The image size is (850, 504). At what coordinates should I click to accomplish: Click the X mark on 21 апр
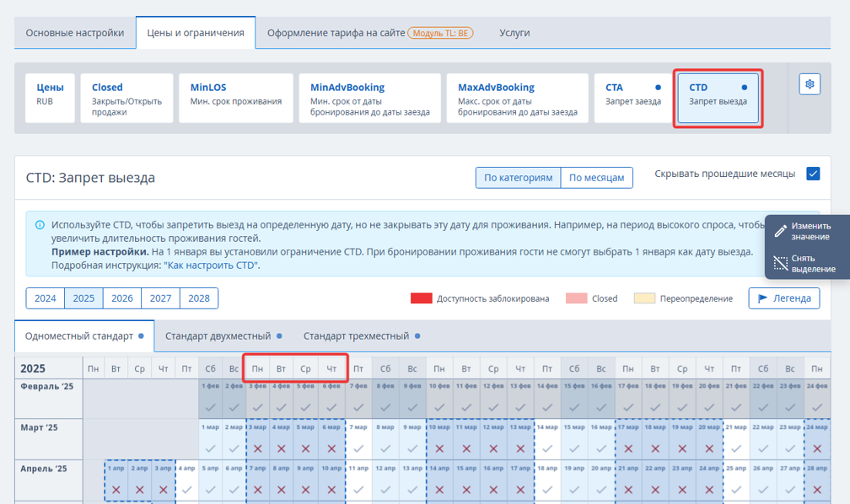coord(627,490)
